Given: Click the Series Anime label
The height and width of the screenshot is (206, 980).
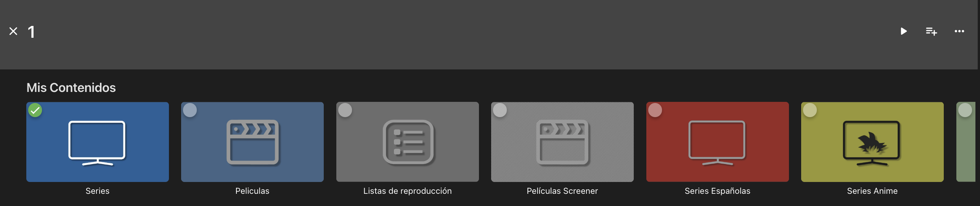Looking at the screenshot, I should point(872,191).
